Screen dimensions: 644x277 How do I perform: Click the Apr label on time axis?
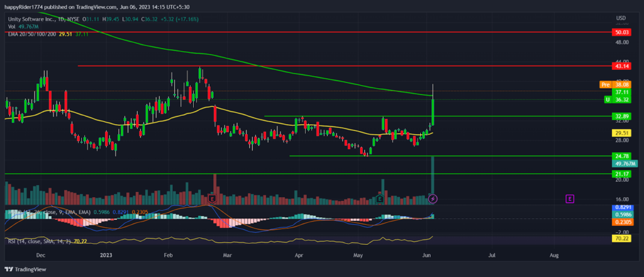point(299,255)
